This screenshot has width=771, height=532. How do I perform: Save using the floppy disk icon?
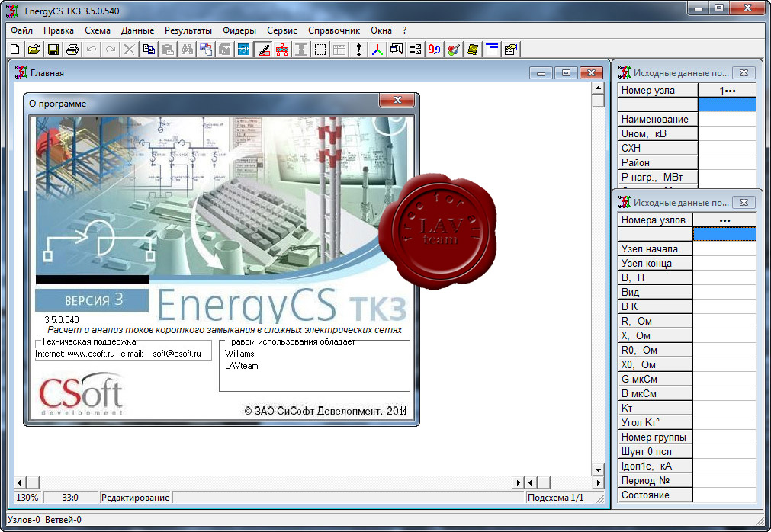click(53, 49)
